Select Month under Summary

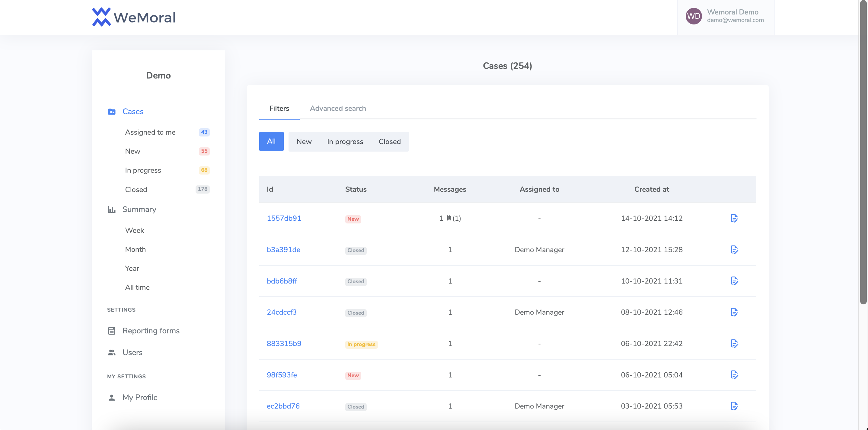(136, 249)
